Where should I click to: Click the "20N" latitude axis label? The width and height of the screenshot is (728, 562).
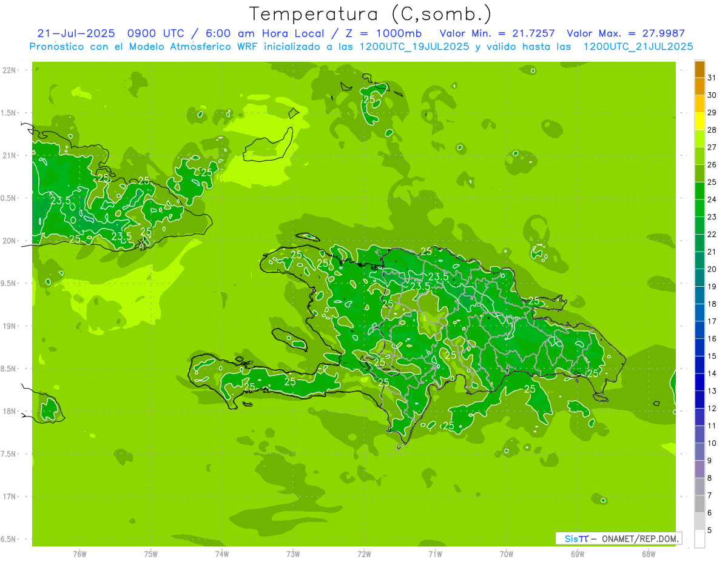(10, 241)
